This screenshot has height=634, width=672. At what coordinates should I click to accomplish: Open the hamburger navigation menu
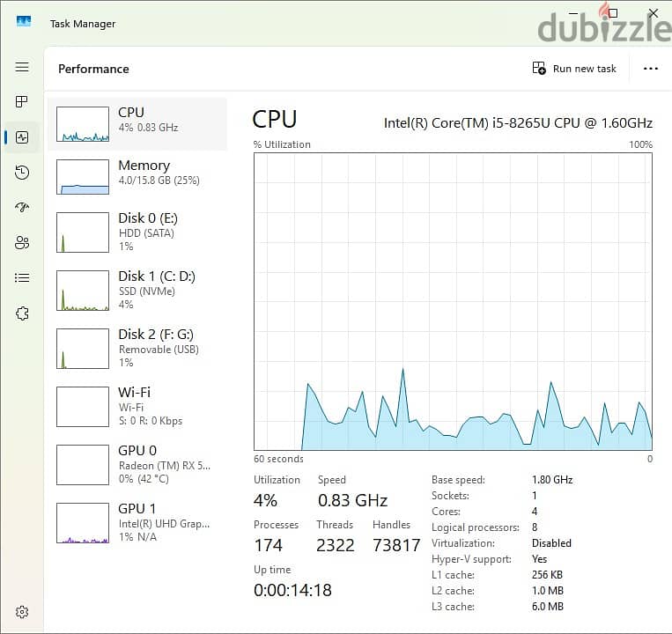tap(22, 67)
